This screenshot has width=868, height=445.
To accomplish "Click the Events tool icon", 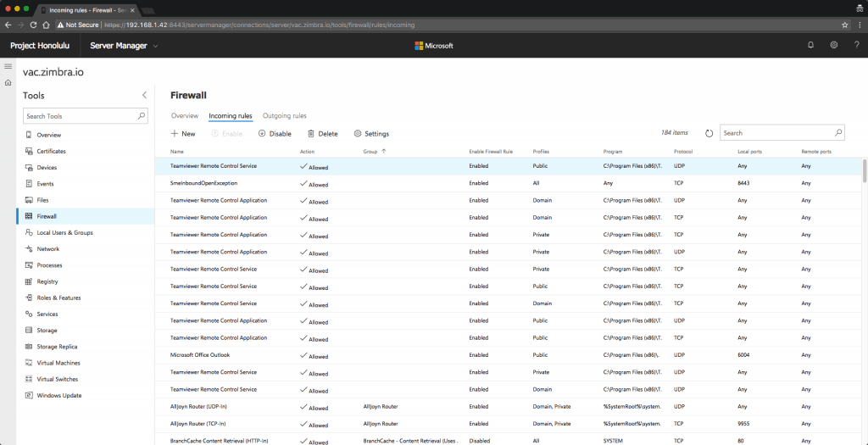I will pos(29,184).
